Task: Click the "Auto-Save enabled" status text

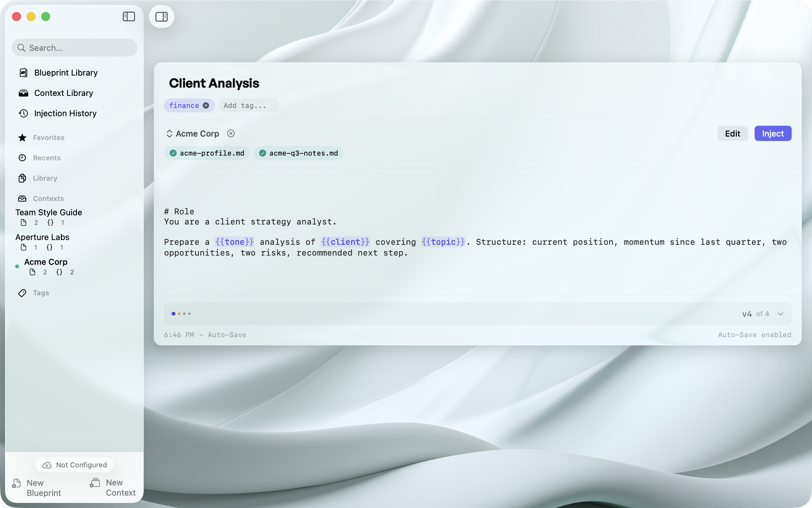Action: click(x=755, y=335)
